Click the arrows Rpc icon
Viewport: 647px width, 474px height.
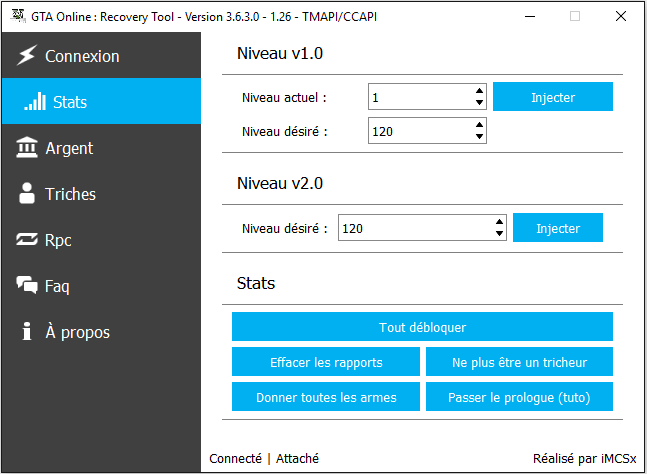point(27,239)
